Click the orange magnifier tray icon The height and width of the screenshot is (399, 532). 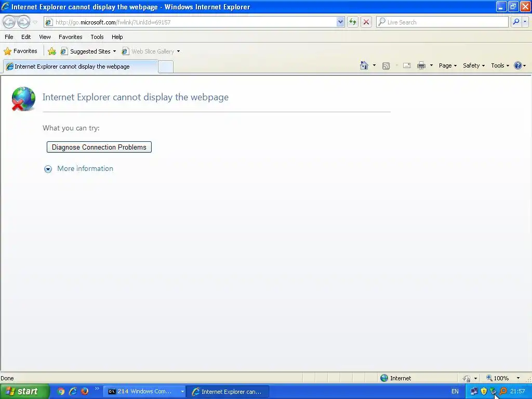[x=503, y=391]
